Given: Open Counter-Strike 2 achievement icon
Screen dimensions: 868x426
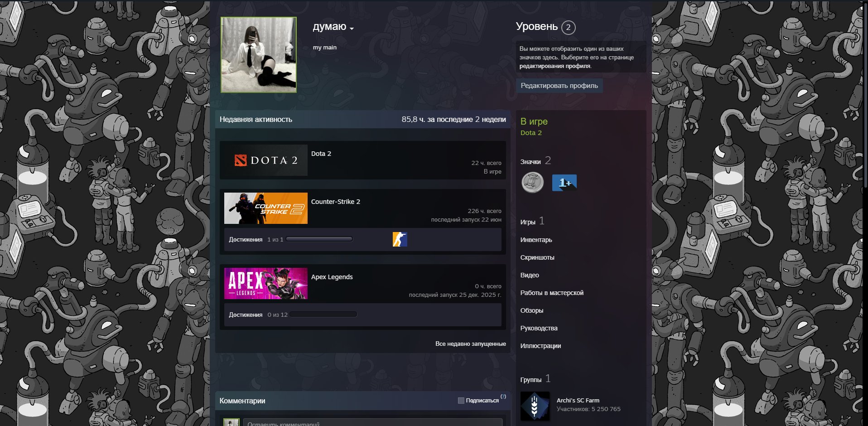Looking at the screenshot, I should (400, 239).
